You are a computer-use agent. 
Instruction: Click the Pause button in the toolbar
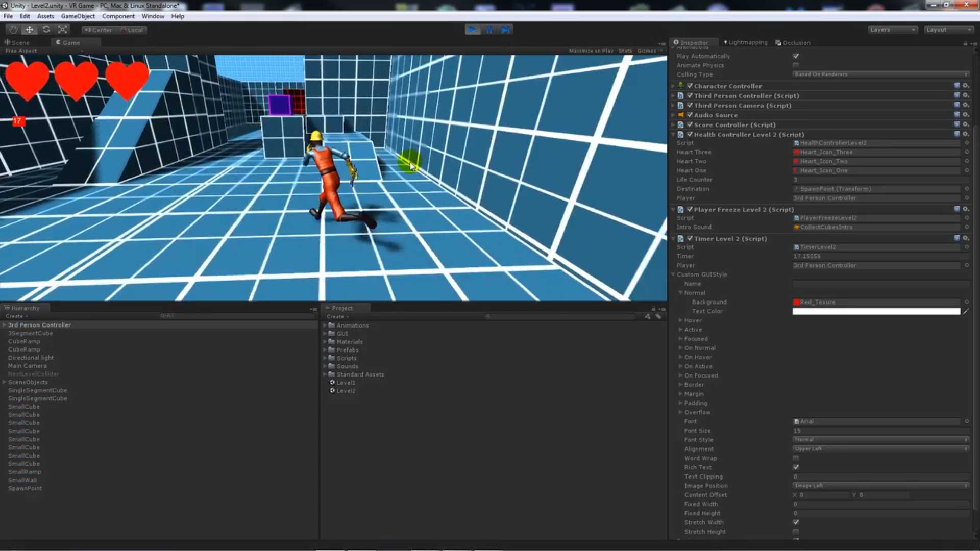489,30
